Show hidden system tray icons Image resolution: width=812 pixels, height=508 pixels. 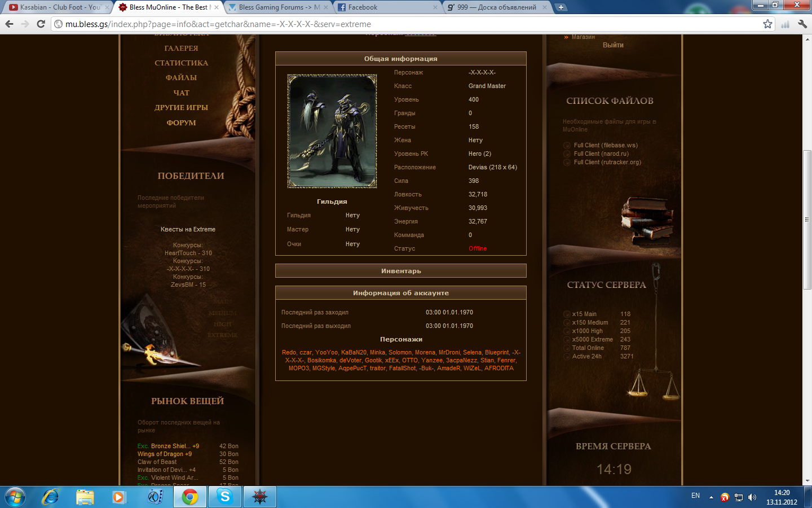[711, 497]
